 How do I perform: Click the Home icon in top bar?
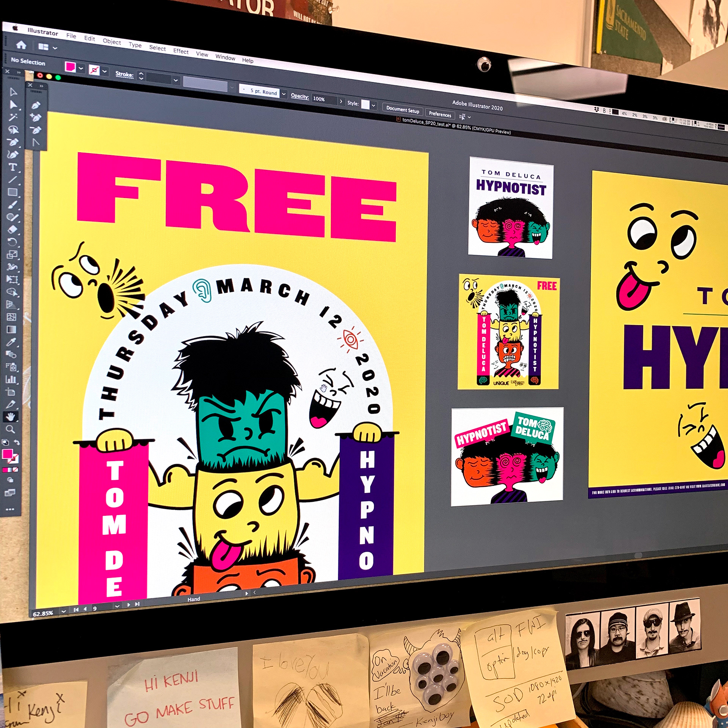[21, 45]
